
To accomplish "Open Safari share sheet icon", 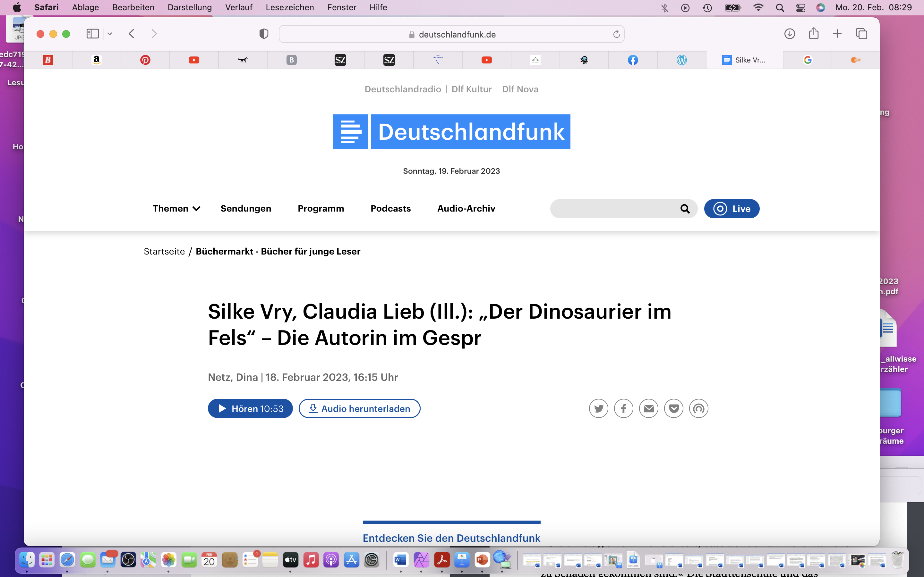I will (x=814, y=34).
